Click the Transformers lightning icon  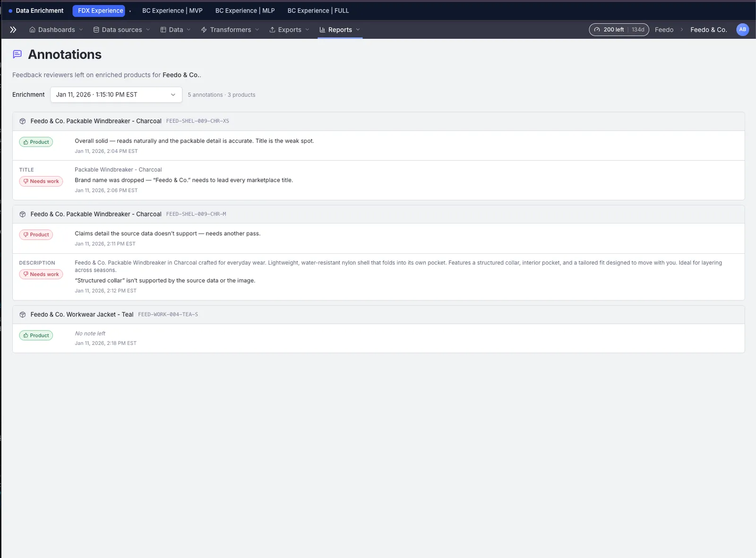click(204, 29)
